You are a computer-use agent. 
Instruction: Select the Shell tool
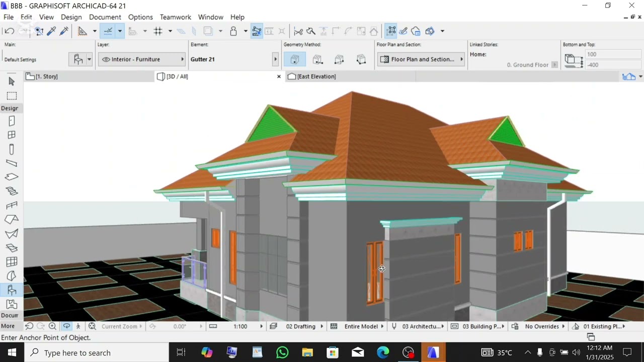(12, 234)
